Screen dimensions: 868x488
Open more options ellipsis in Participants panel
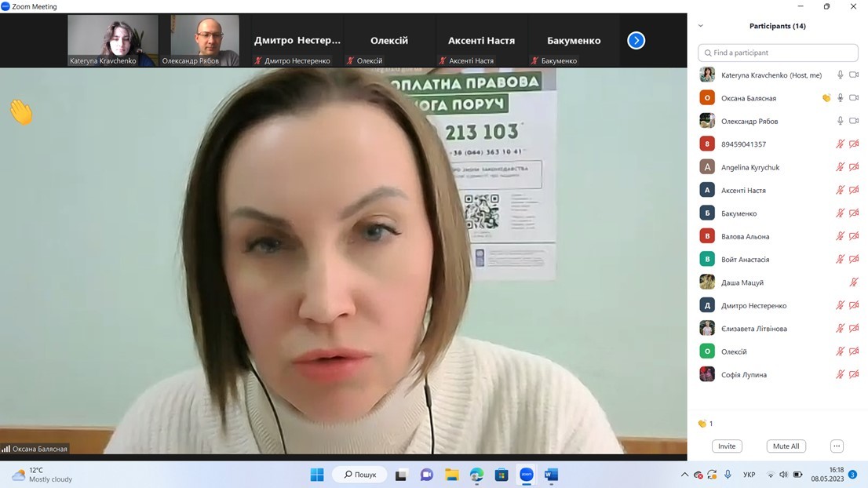(837, 446)
